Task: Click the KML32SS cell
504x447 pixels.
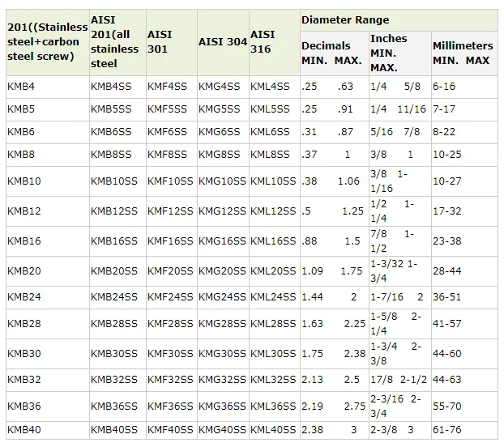Action: coord(273,380)
